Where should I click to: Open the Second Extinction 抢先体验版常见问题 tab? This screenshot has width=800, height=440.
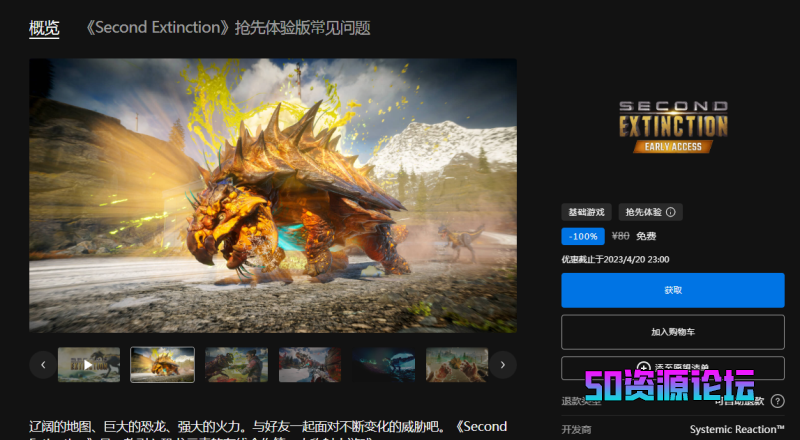pos(227,28)
